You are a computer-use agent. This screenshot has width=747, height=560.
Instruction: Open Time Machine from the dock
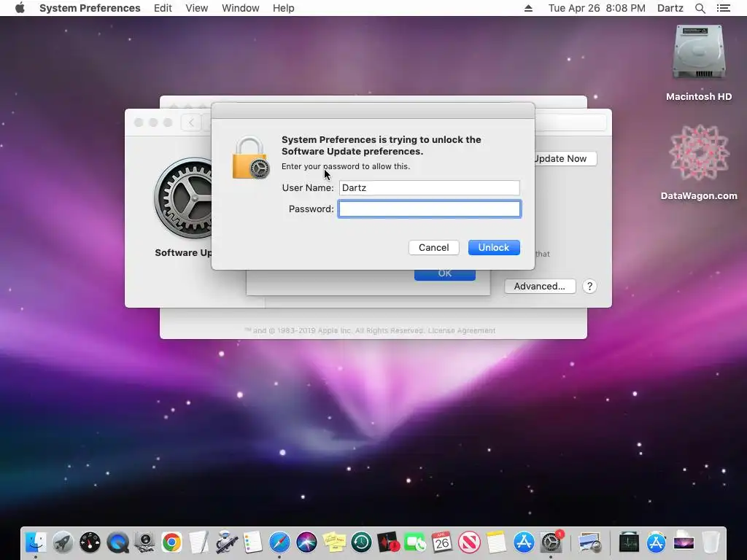(361, 542)
